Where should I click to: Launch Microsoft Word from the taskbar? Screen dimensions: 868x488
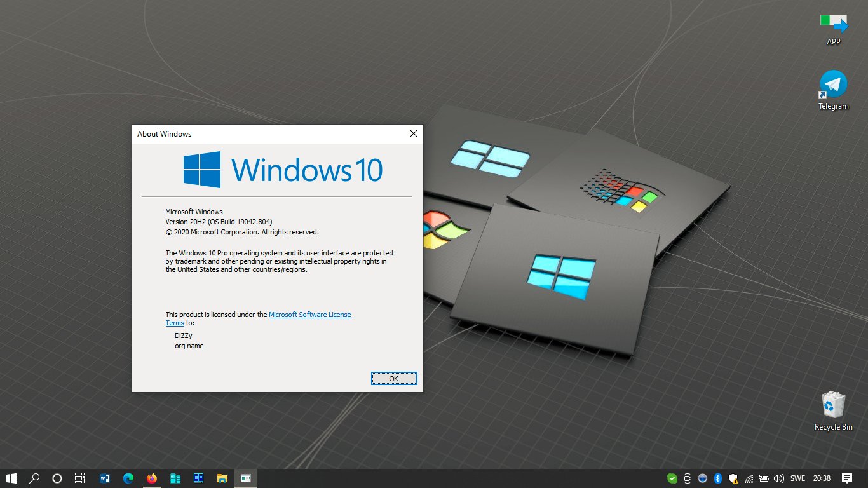[x=105, y=478]
